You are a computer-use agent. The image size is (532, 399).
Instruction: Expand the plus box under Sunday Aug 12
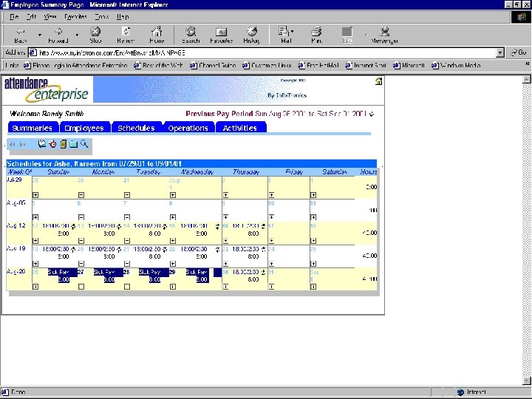35,241
